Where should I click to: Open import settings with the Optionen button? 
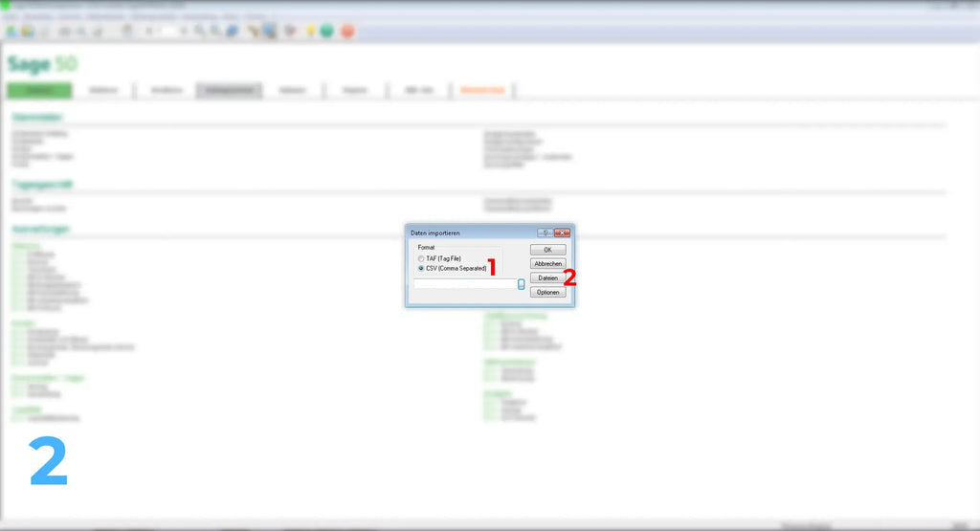[547, 292]
